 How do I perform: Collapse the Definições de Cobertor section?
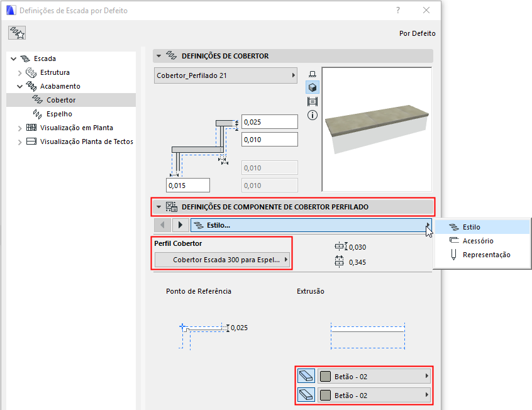tap(159, 56)
